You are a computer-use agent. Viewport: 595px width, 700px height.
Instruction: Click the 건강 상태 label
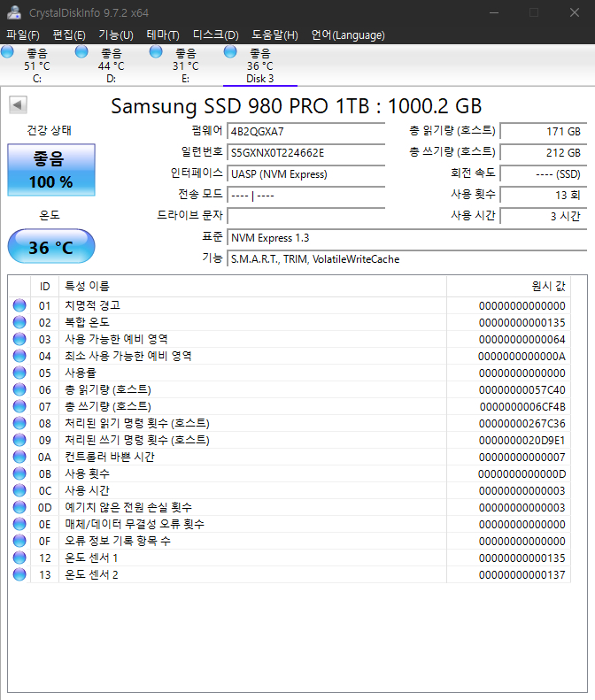(49, 130)
